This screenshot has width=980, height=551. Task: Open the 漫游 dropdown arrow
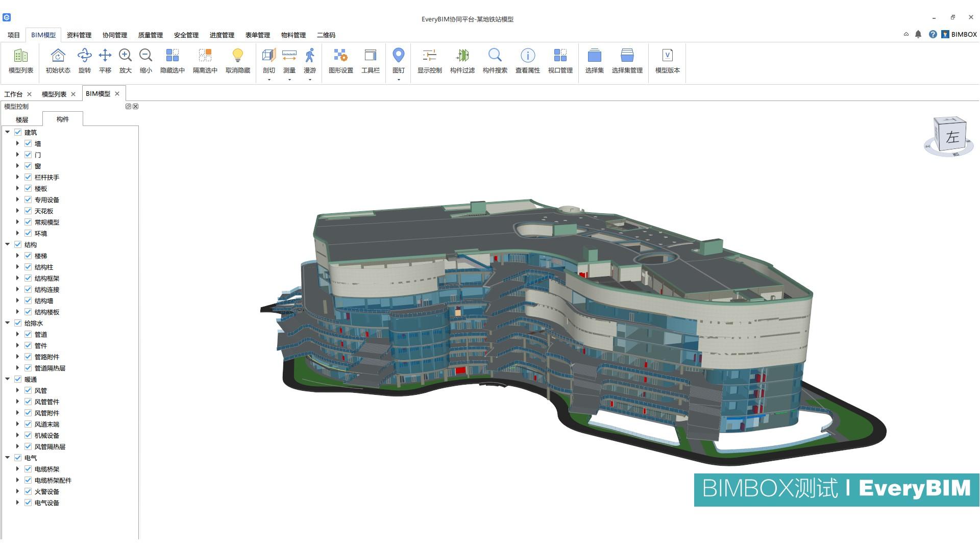click(x=310, y=79)
